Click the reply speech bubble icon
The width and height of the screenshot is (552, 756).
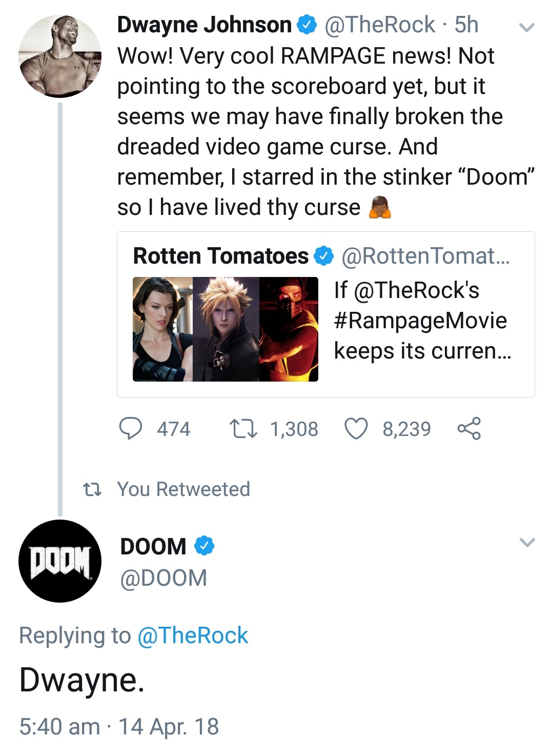[131, 428]
